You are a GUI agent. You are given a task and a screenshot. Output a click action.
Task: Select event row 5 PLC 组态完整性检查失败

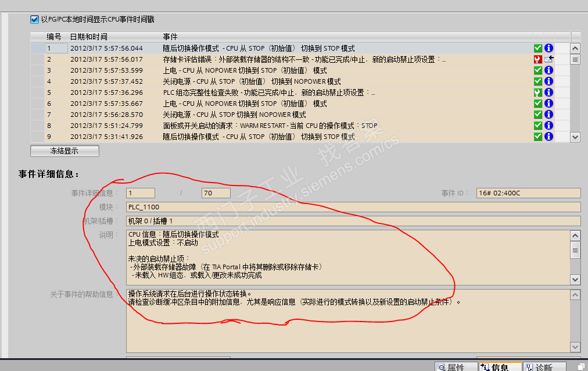point(269,92)
